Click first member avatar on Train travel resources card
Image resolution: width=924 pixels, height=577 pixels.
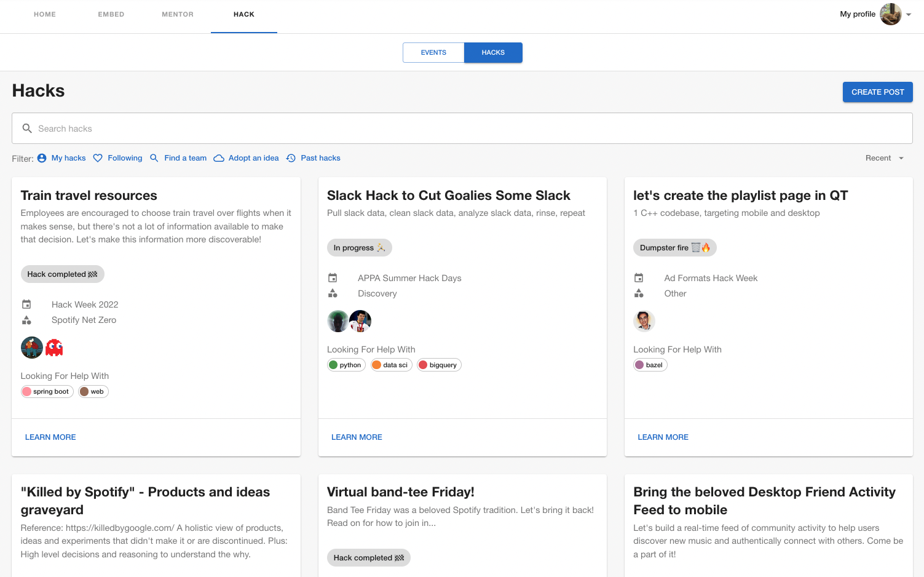click(32, 348)
